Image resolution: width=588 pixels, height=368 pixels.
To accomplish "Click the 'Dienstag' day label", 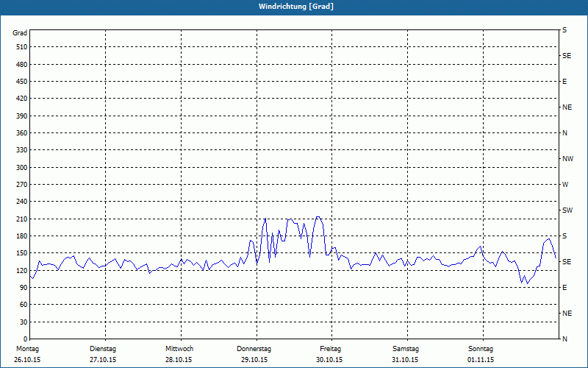I will pyautogui.click(x=103, y=349).
